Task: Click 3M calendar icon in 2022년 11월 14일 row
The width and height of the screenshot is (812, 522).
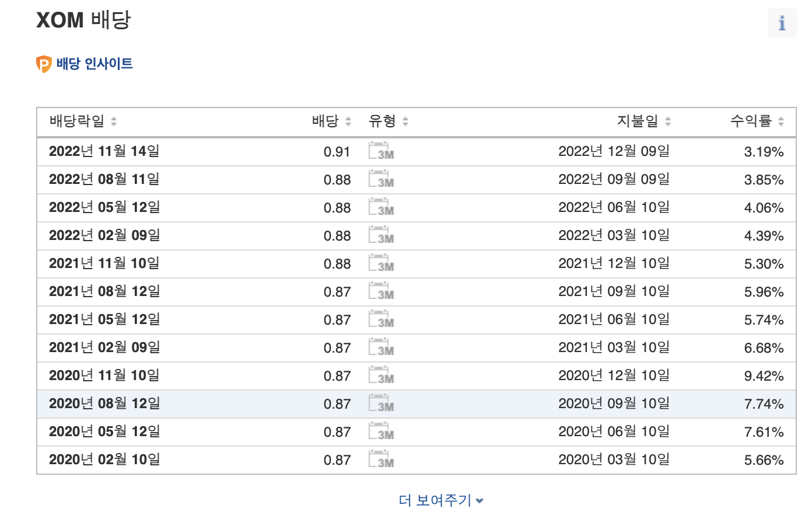Action: (381, 151)
